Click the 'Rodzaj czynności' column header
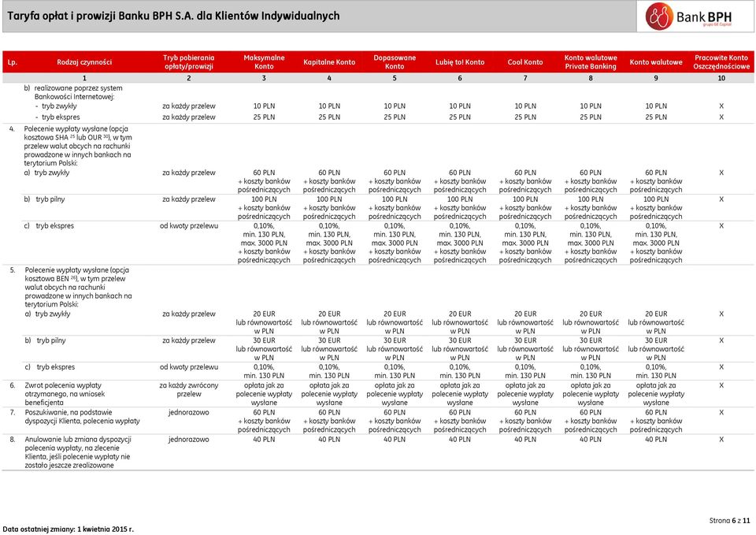The image size is (756, 535). 84,62
